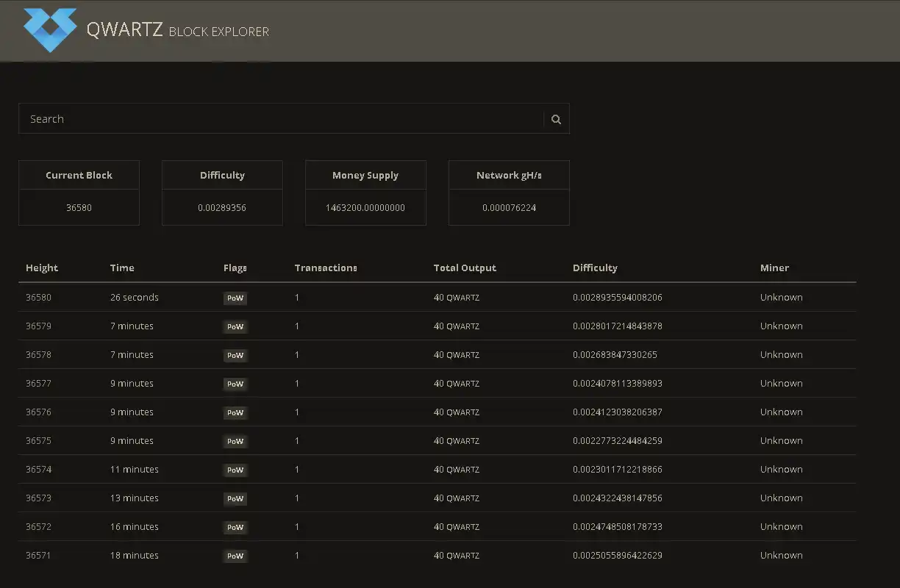Open block height 36579 link

click(x=38, y=326)
